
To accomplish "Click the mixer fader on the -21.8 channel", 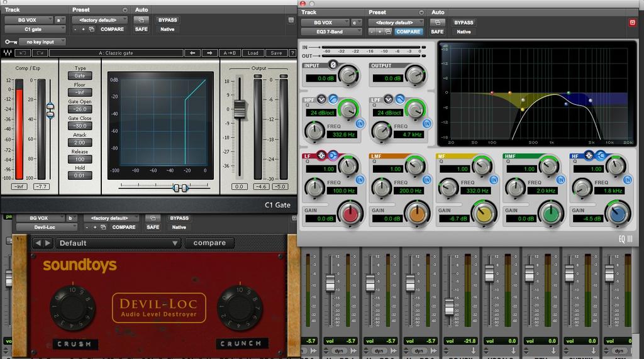I will coord(449,306).
